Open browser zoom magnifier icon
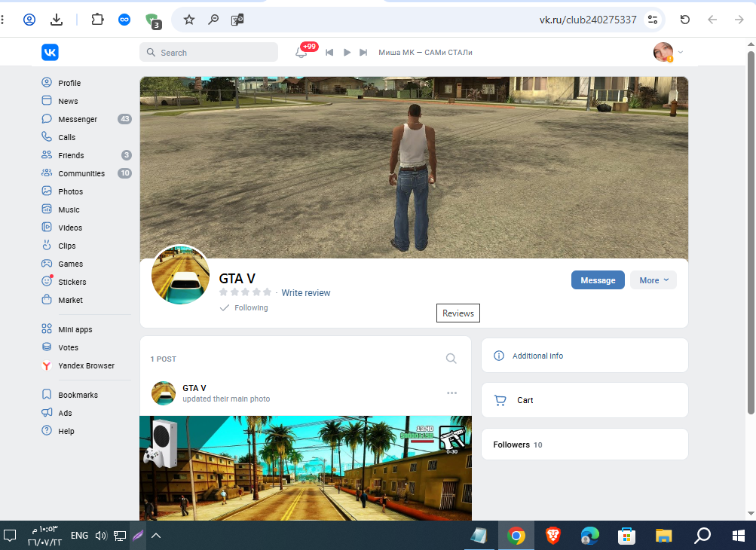 tap(213, 20)
